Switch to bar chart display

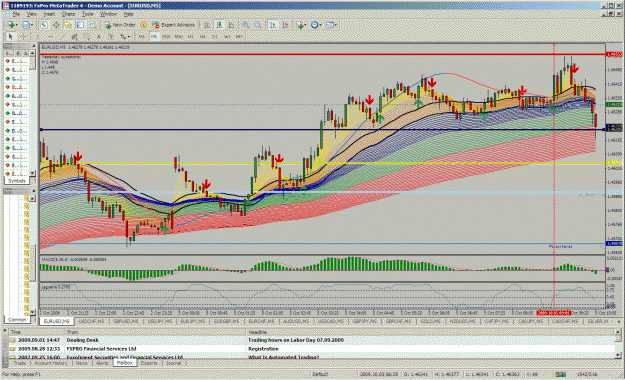coord(206,25)
